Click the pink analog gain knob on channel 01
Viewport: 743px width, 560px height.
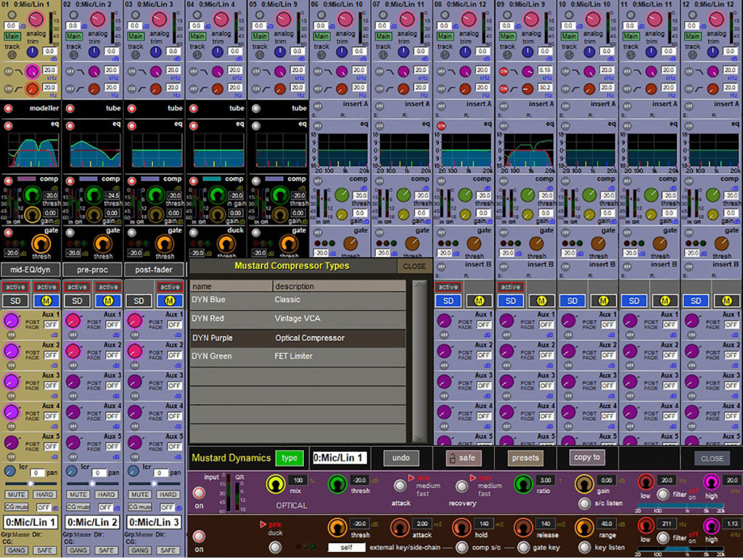(35, 20)
